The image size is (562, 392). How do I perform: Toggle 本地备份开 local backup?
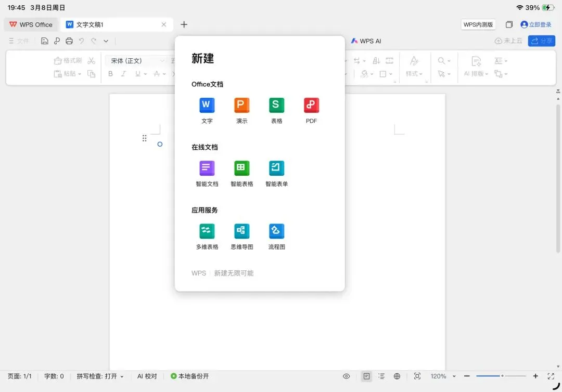189,376
